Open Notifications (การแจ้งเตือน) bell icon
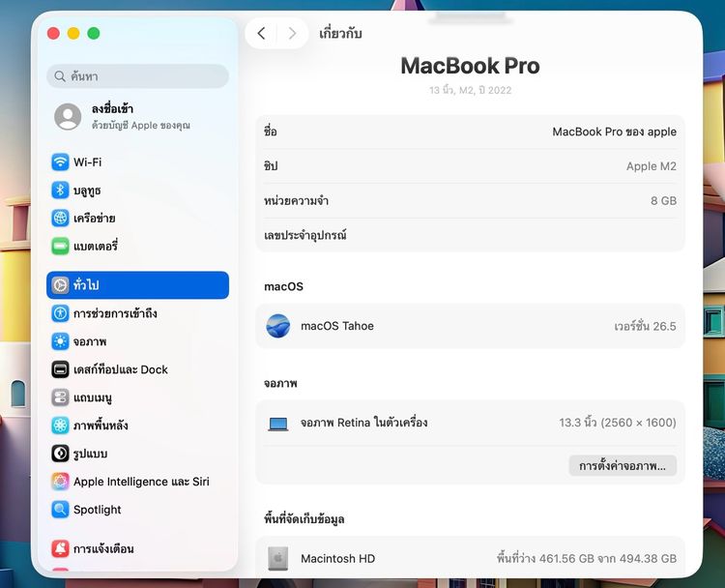 point(60,548)
